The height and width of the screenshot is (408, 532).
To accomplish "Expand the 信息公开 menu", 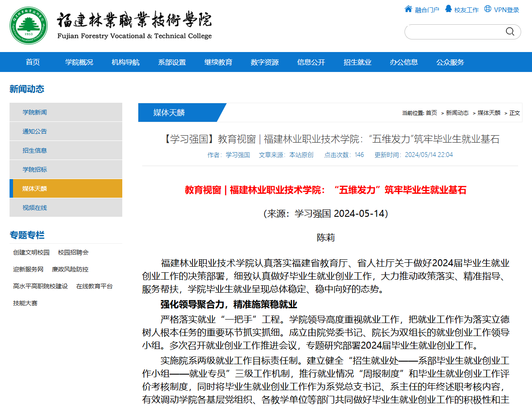I will 311,62.
